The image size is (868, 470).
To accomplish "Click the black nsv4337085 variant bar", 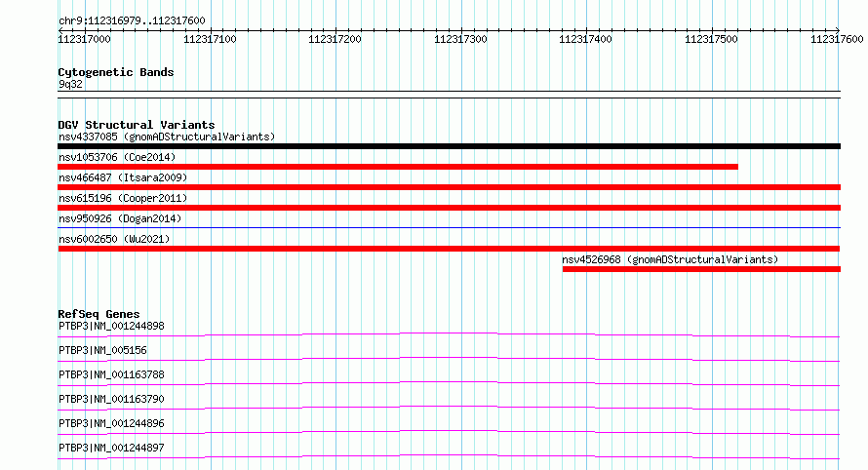I will pyautogui.click(x=449, y=146).
